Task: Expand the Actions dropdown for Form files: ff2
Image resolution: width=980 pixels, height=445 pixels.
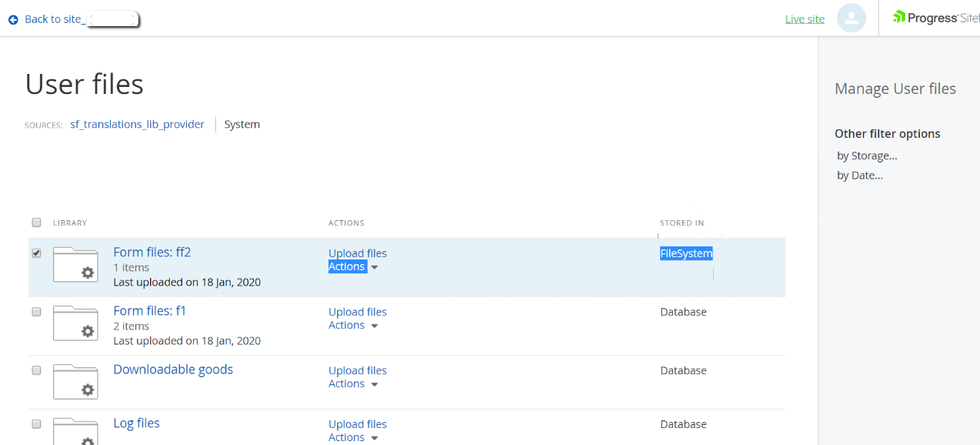Action: point(353,267)
